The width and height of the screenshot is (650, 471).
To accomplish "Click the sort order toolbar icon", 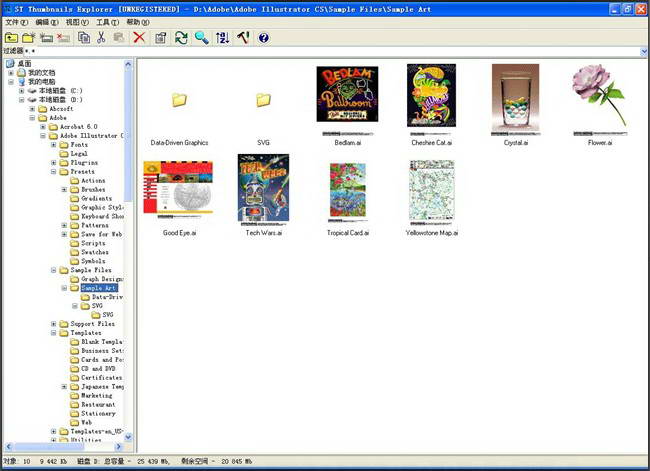I will point(222,37).
